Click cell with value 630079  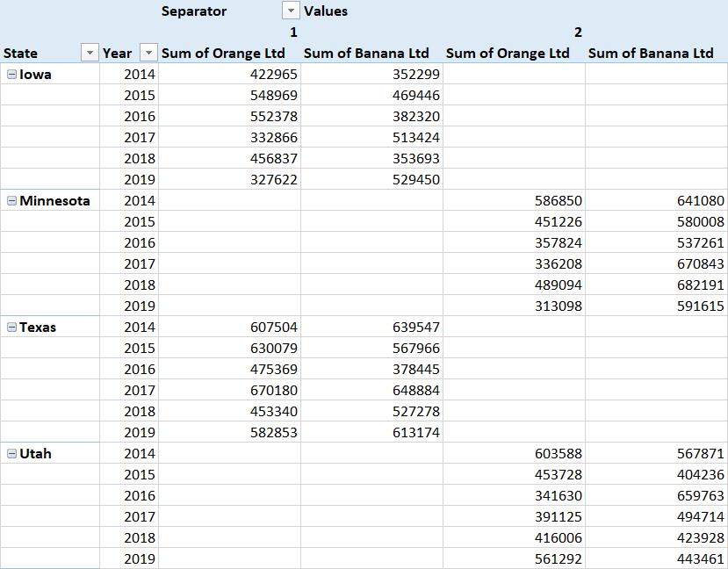229,348
